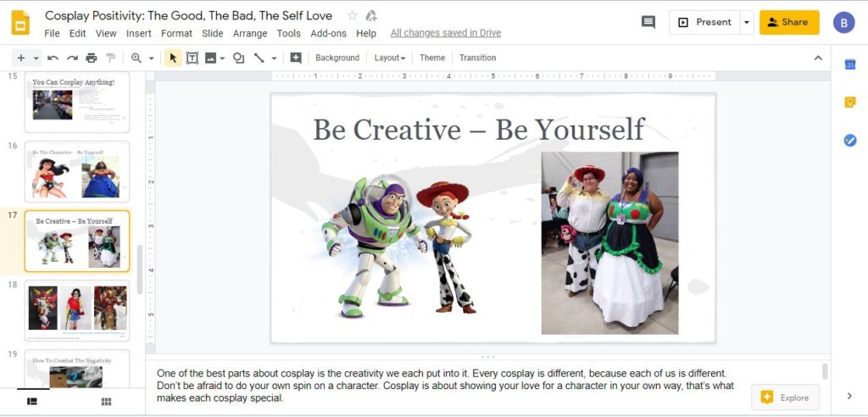Open the shape tool
868x417 pixels.
click(238, 58)
